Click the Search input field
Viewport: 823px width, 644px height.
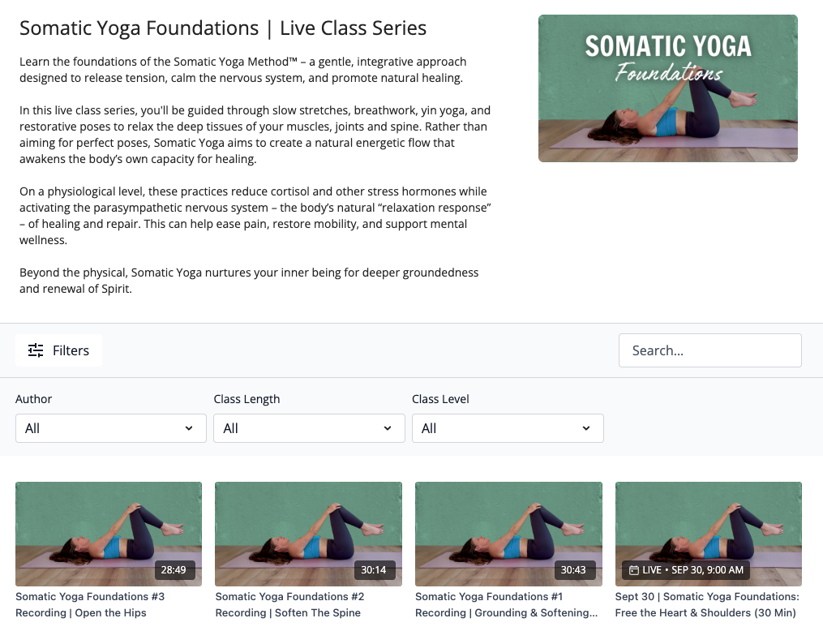click(x=709, y=350)
